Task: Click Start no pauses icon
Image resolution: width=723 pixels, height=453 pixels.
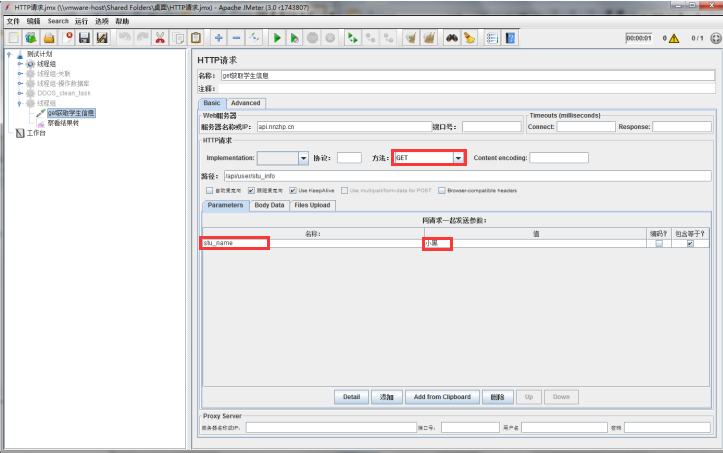Action: point(294,38)
